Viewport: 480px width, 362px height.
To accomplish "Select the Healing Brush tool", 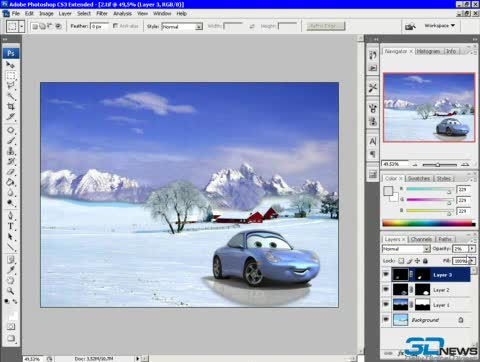I will coord(11,130).
